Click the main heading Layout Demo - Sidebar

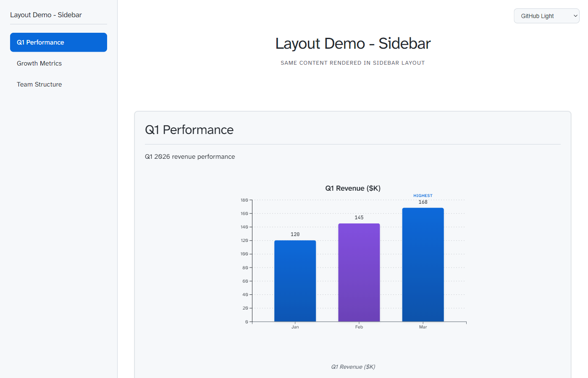tap(353, 43)
